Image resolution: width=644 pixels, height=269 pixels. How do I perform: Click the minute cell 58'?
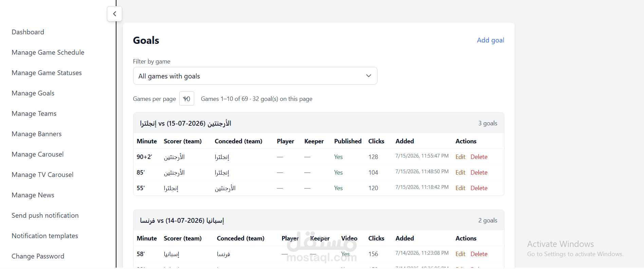141,254
